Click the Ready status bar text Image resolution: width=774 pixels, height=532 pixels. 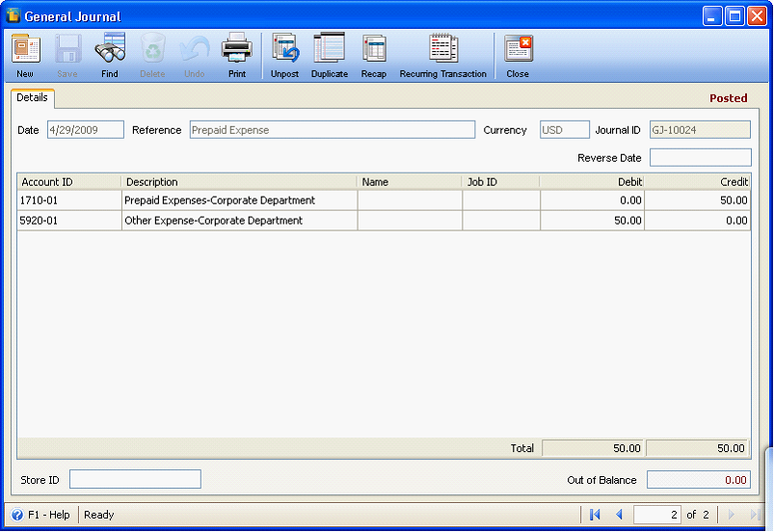98,515
